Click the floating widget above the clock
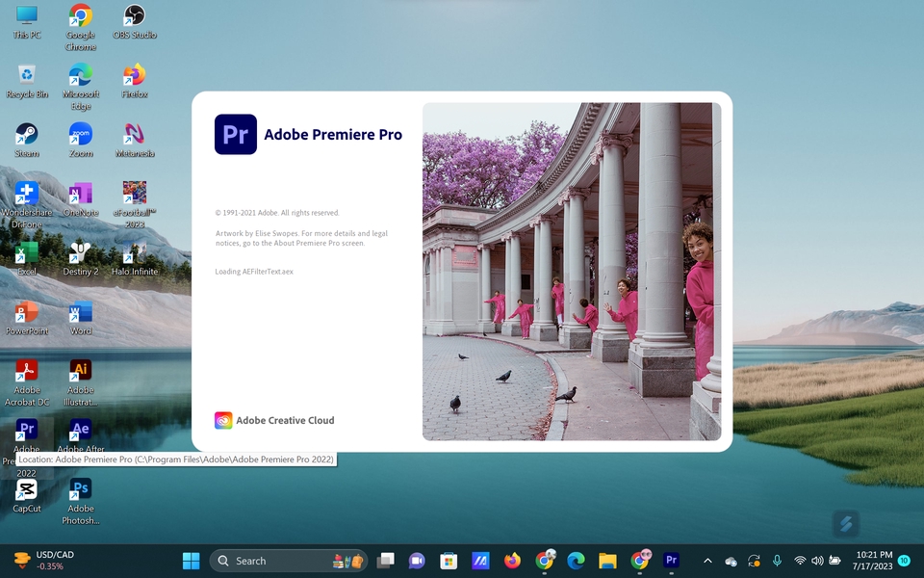924x578 pixels. [846, 523]
